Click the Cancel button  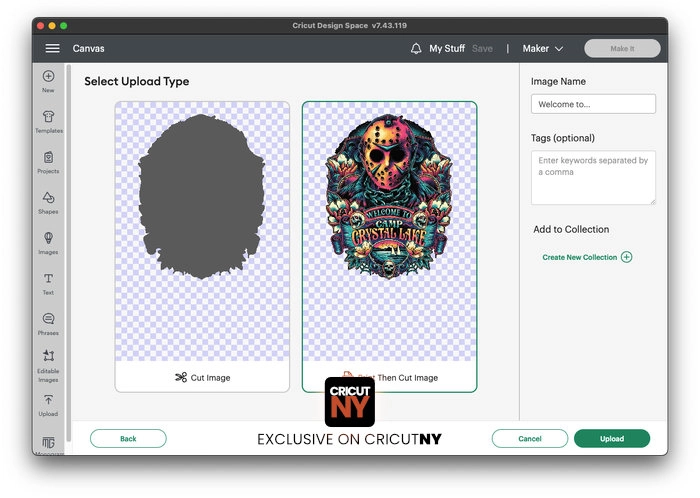coord(530,439)
